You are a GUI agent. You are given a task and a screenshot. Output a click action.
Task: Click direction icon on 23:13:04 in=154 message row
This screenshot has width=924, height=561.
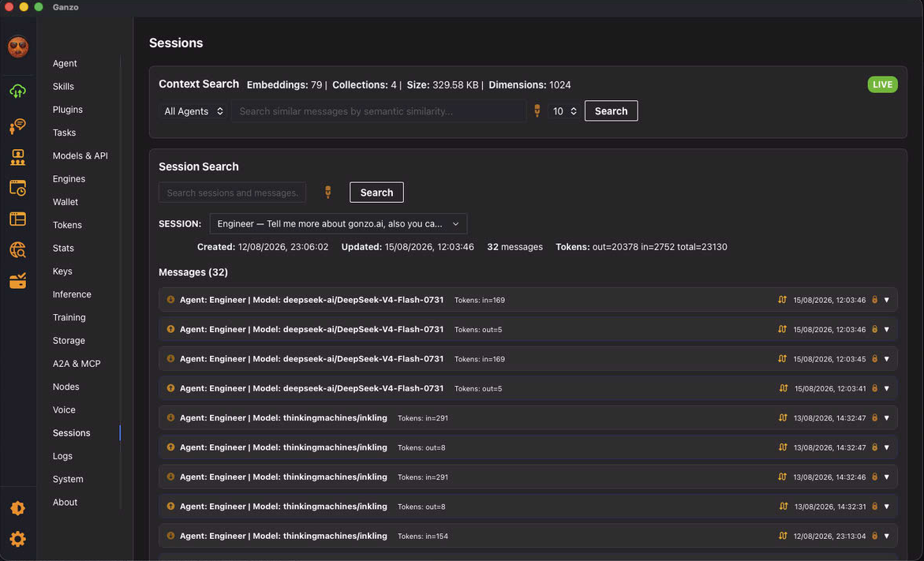(170, 536)
